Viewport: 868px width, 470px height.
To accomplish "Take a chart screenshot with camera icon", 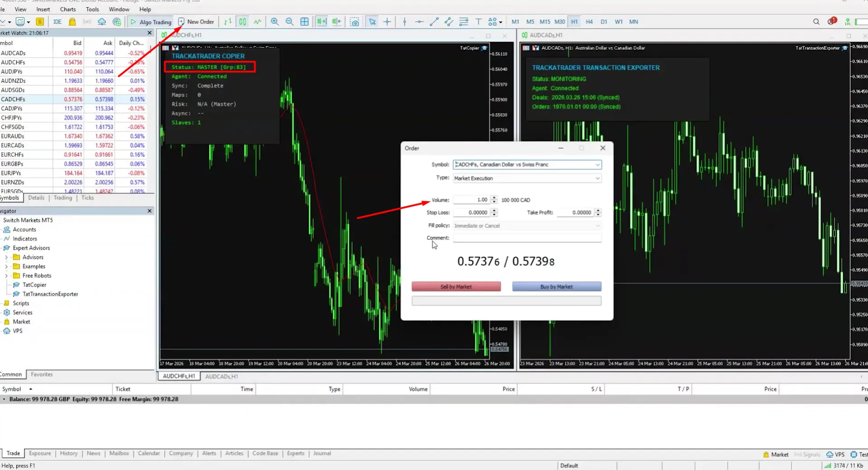I will (355, 22).
